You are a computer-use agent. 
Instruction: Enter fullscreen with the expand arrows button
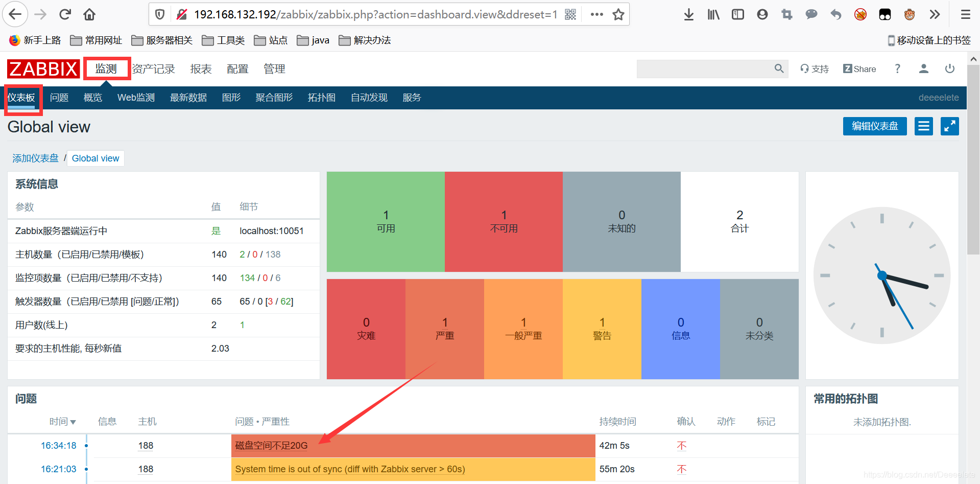tap(950, 126)
